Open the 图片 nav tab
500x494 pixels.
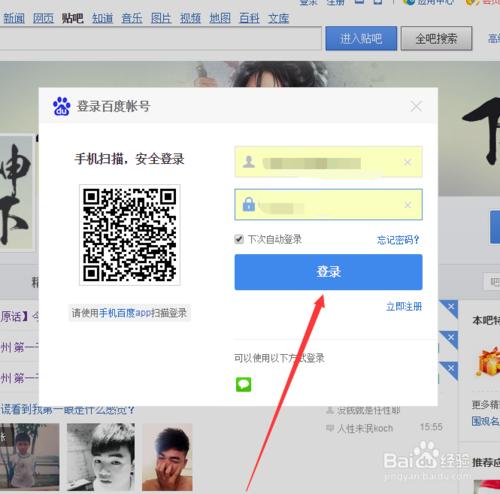tap(161, 18)
